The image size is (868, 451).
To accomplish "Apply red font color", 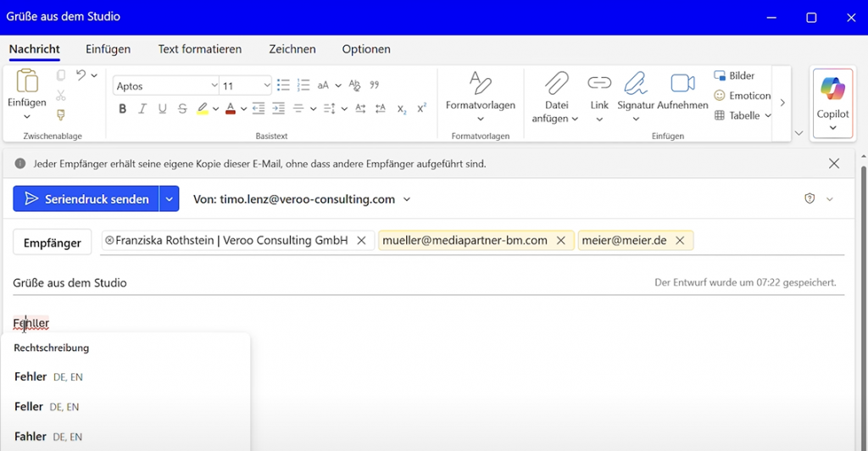I will pos(231,109).
